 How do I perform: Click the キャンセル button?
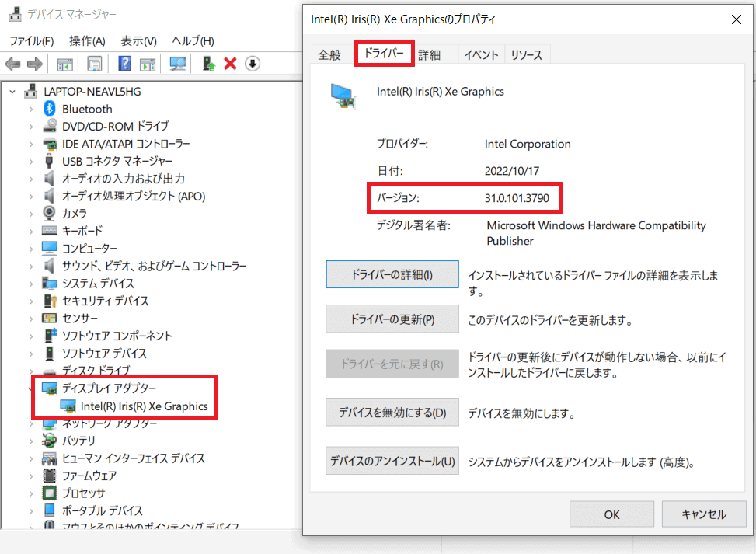(x=704, y=514)
